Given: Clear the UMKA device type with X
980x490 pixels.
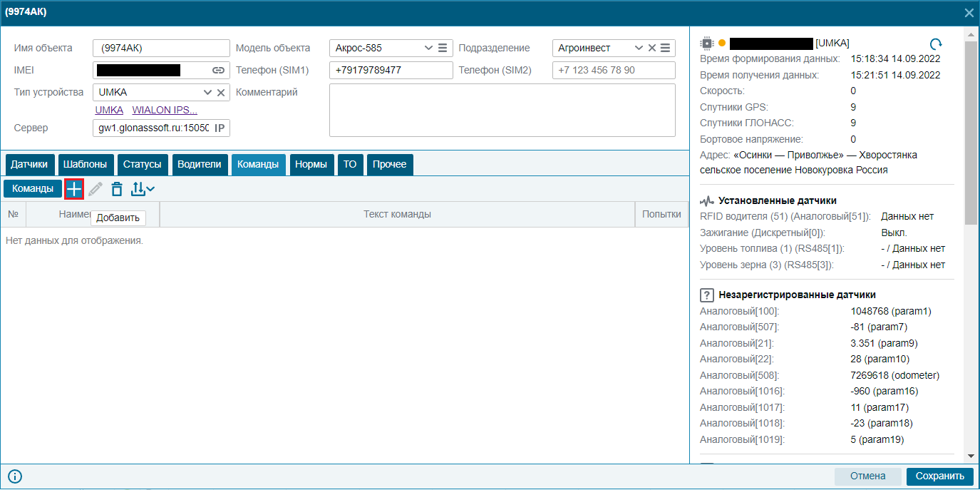Looking at the screenshot, I should pos(221,92).
